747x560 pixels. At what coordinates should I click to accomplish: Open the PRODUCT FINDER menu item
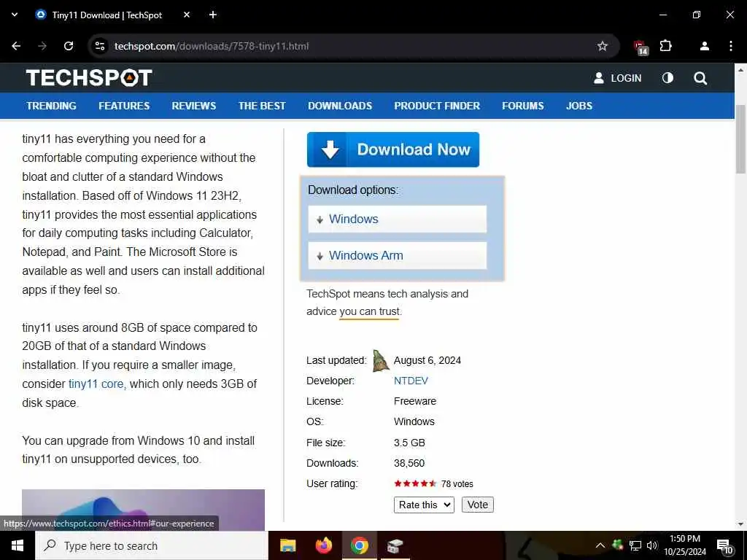437,106
